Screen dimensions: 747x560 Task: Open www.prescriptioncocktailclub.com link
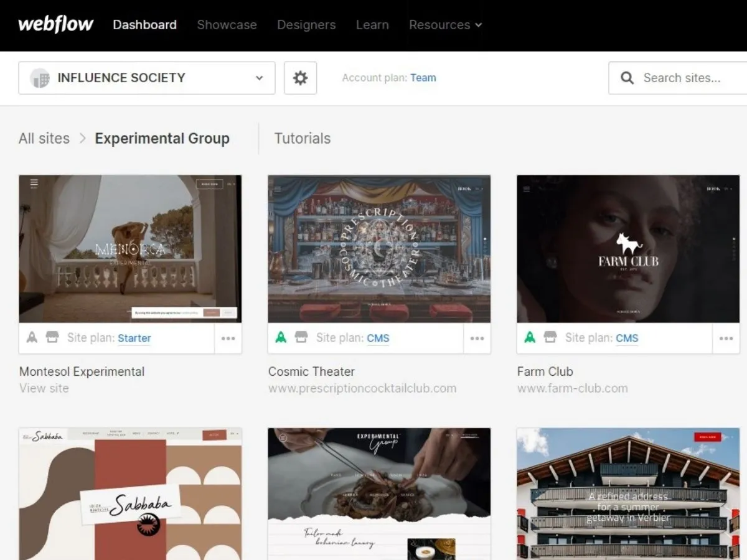point(362,388)
